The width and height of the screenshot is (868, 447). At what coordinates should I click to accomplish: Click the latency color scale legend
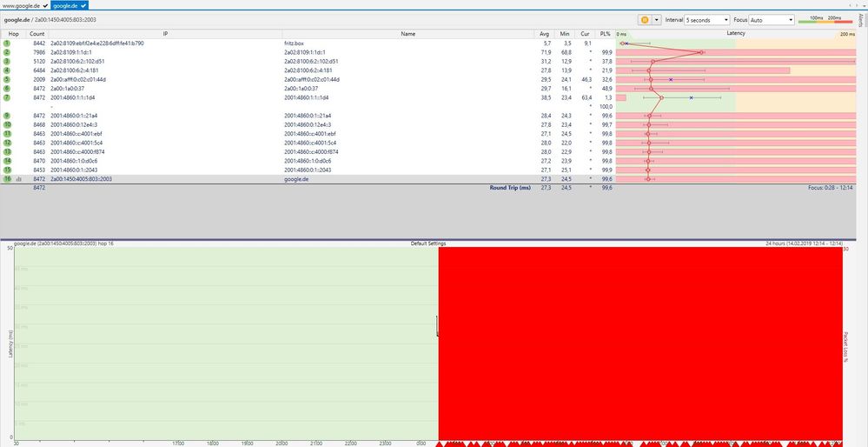(x=825, y=19)
